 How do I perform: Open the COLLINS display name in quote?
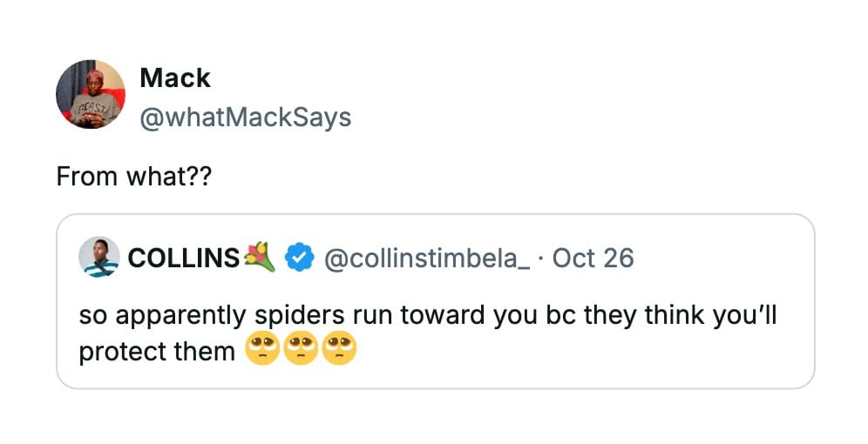[x=183, y=259]
